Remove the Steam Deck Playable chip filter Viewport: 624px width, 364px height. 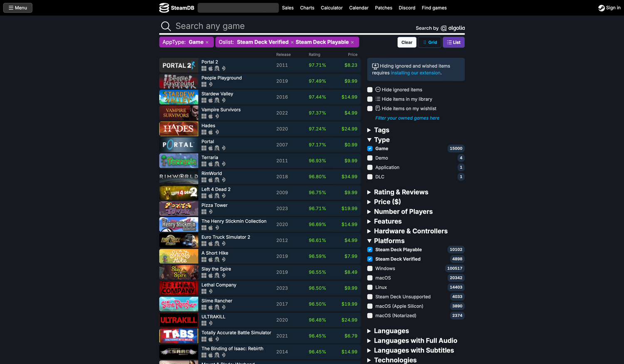(x=352, y=42)
